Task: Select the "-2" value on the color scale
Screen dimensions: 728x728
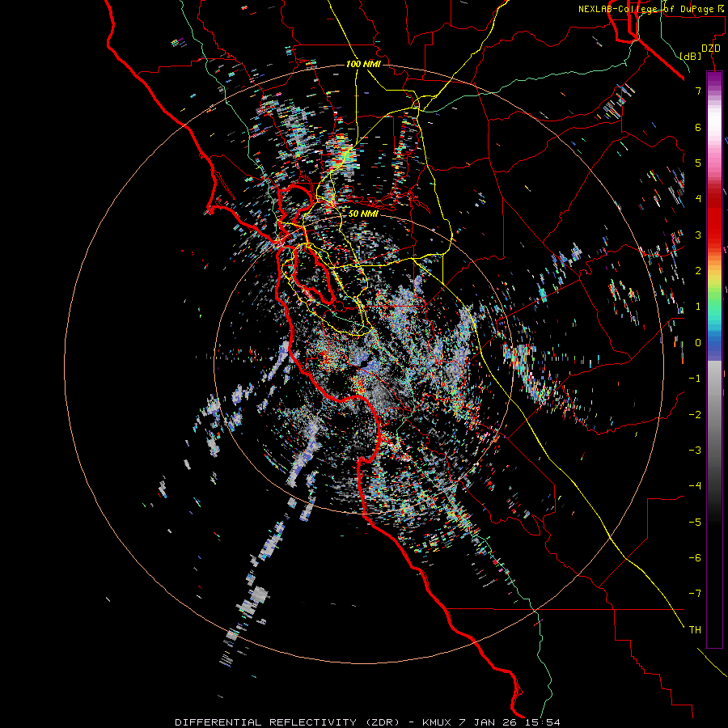Action: coord(695,415)
